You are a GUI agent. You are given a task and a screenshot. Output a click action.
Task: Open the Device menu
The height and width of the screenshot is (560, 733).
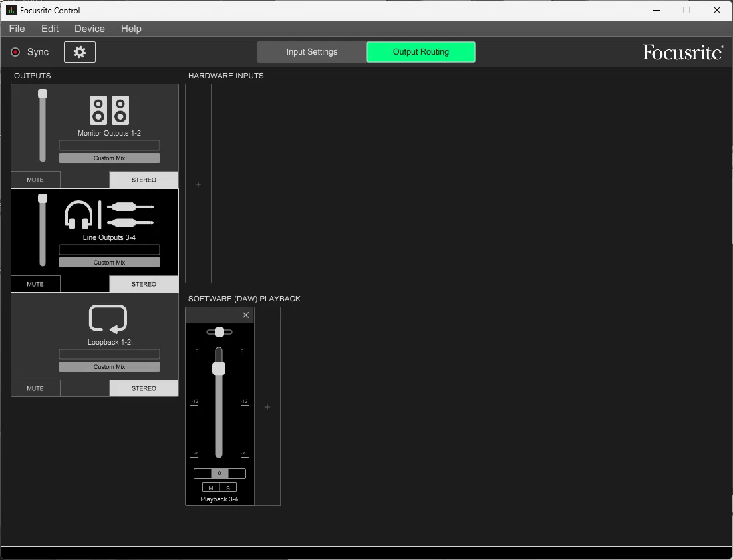(90, 29)
